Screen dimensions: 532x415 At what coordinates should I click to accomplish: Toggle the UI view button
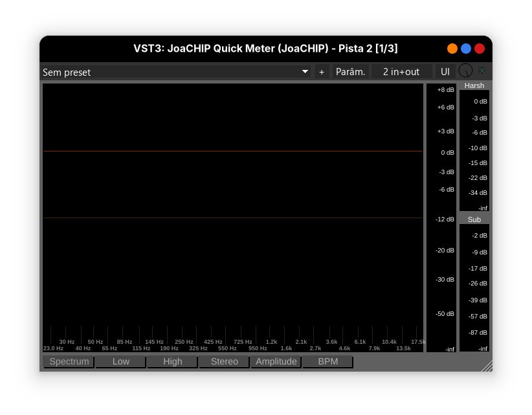(x=445, y=72)
